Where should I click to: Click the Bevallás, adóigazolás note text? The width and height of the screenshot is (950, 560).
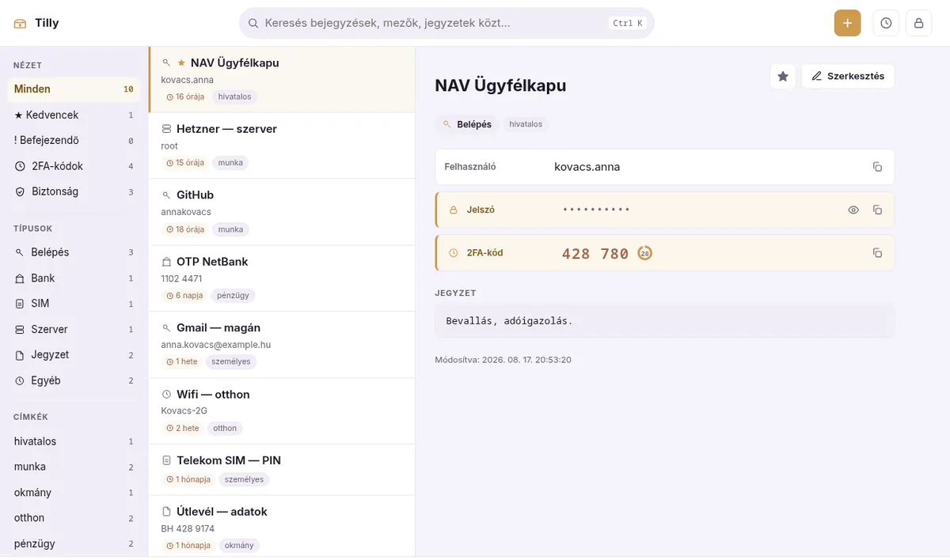[509, 321]
